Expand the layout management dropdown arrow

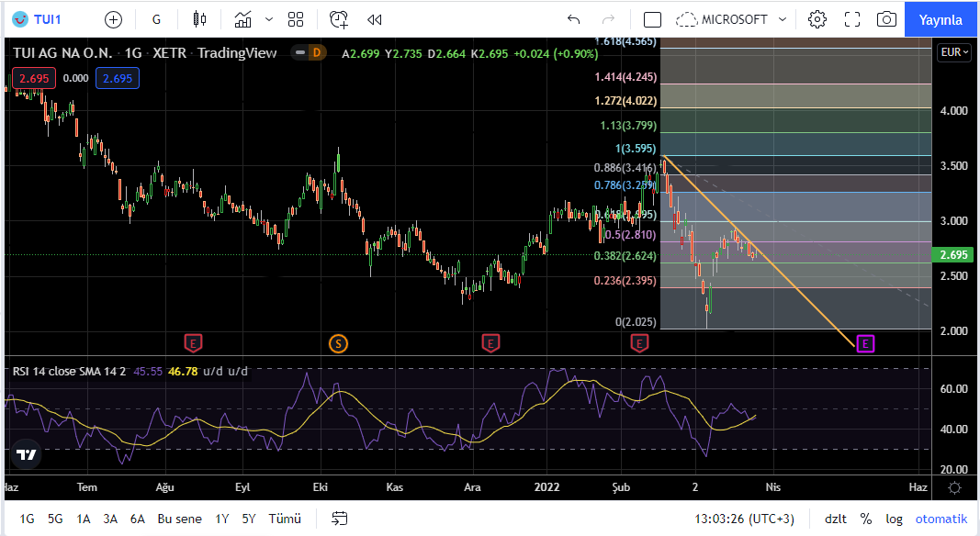click(x=782, y=19)
